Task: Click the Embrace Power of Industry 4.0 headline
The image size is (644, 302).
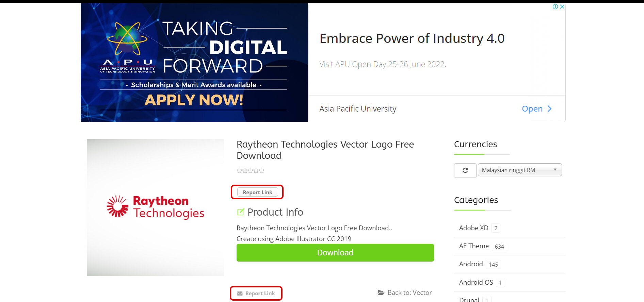Action: coord(412,39)
